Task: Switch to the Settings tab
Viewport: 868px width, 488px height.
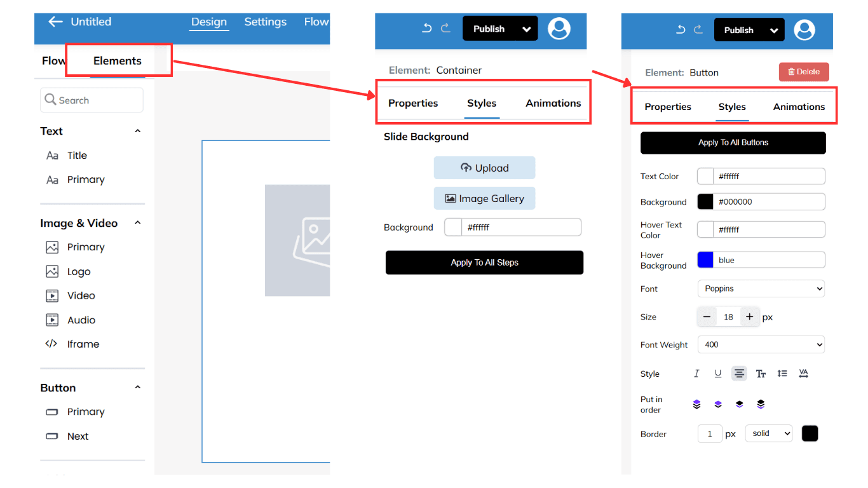Action: pos(265,22)
